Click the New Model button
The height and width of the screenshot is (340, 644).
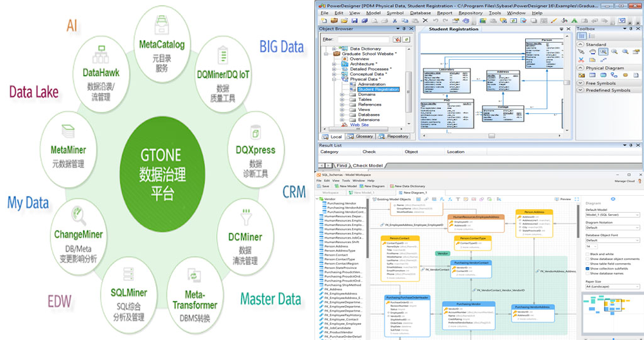[345, 186]
